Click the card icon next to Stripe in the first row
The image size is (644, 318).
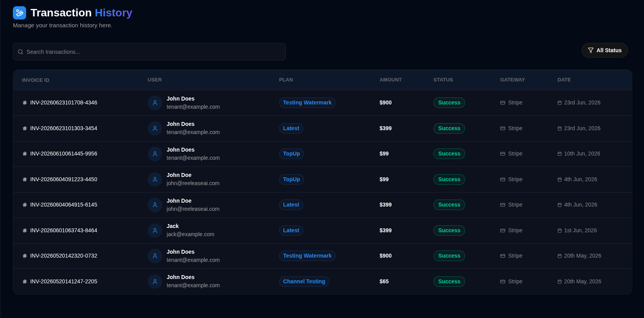point(502,103)
